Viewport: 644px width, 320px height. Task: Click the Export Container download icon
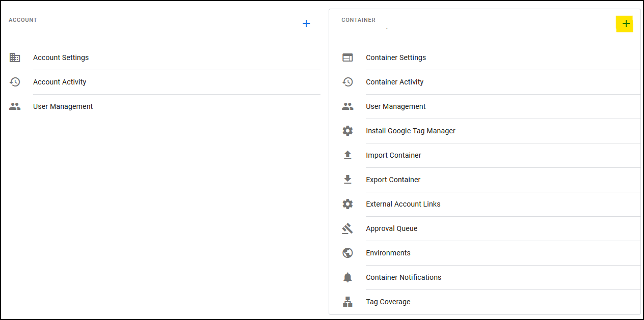347,180
